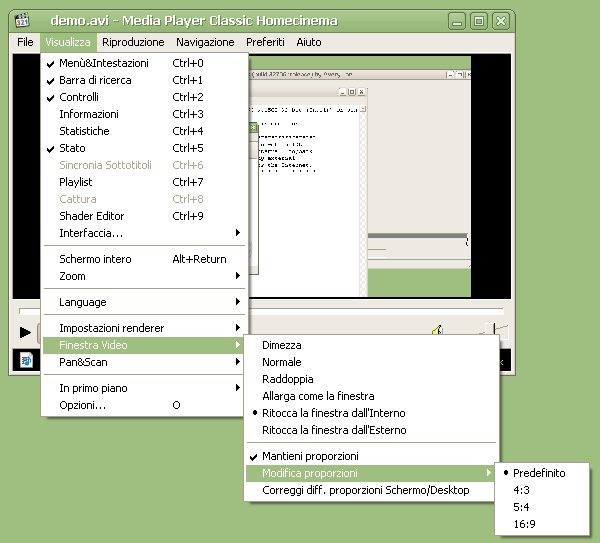Screen dimensions: 600x543
Task: Choose Raddoppia video window size
Action: pyautogui.click(x=288, y=379)
